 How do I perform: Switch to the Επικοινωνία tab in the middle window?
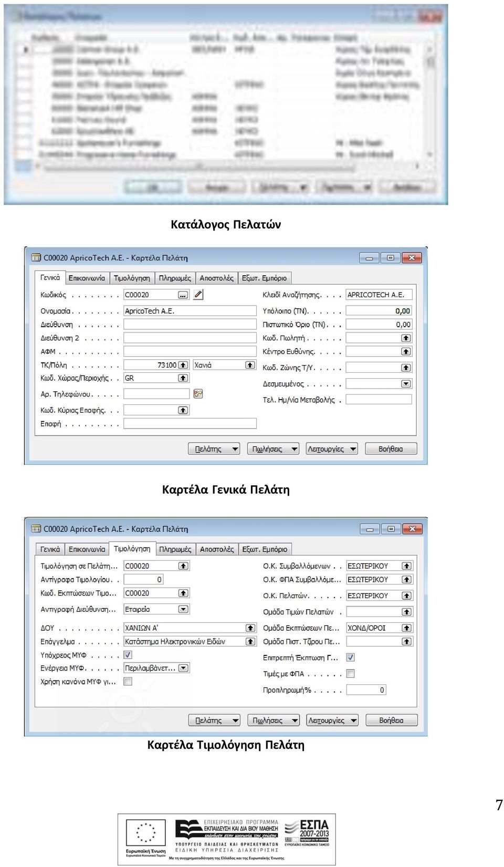[x=87, y=278]
